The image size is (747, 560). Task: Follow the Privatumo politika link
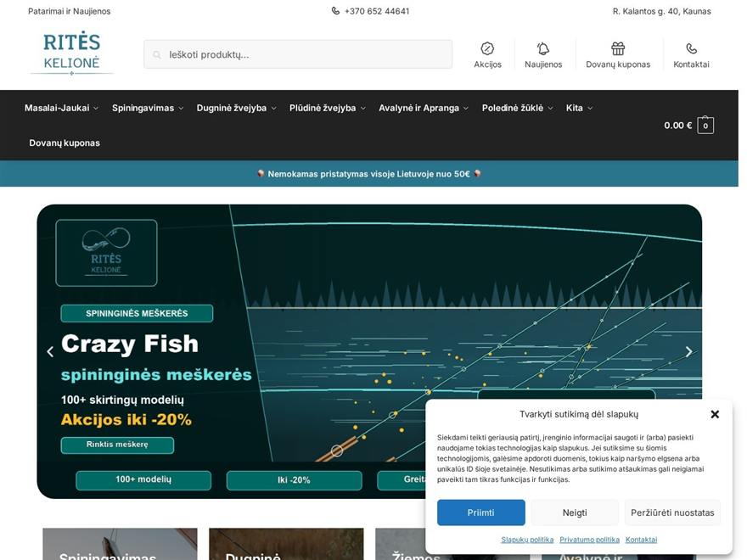pyautogui.click(x=589, y=540)
